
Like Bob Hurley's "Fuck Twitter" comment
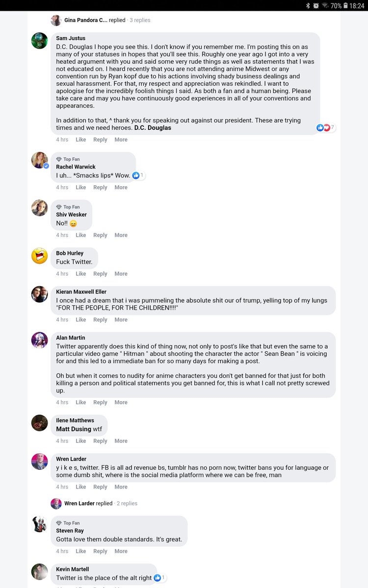81,274
